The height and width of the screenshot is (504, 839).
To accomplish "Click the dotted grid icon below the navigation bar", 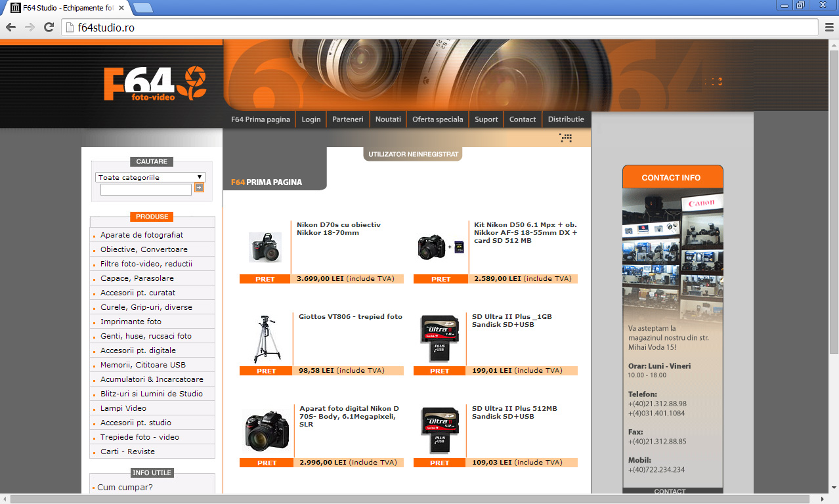I will 566,138.
